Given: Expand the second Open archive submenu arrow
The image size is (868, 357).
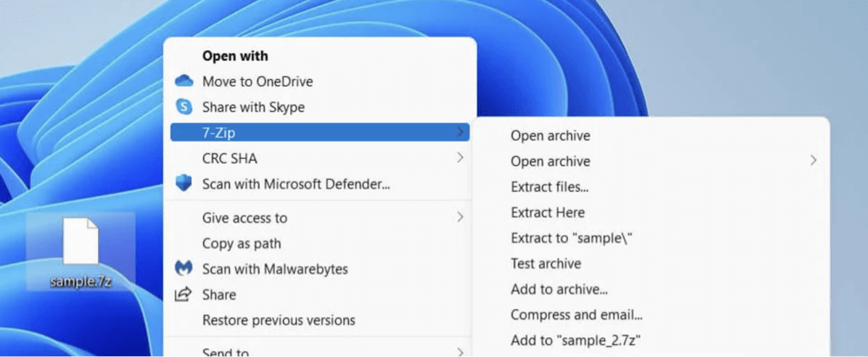Looking at the screenshot, I should click(x=813, y=161).
